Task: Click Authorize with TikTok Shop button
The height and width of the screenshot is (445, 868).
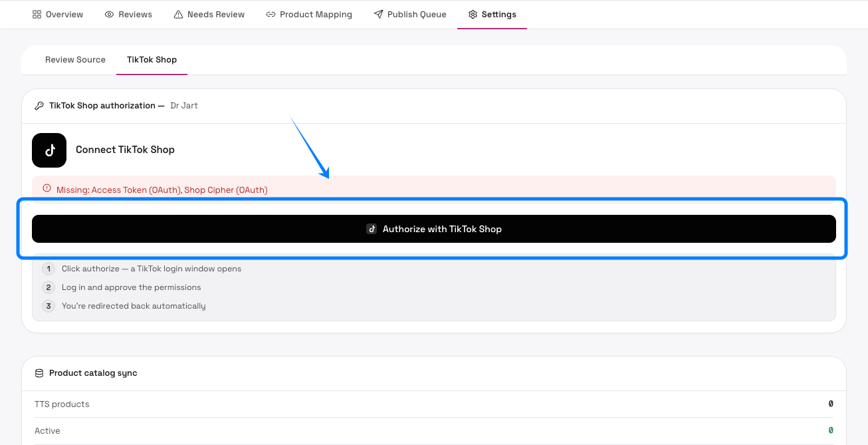Action: pyautogui.click(x=434, y=229)
